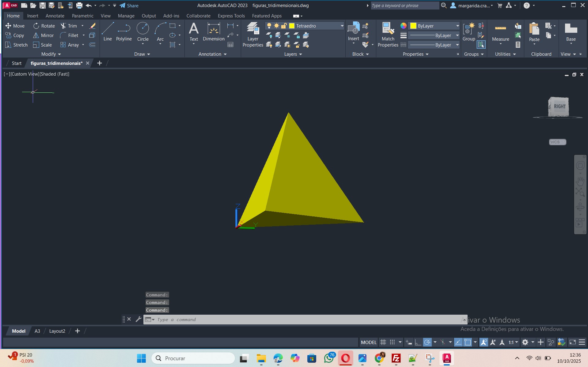
Task: Insert a Table in Annotation
Action: tap(230, 45)
